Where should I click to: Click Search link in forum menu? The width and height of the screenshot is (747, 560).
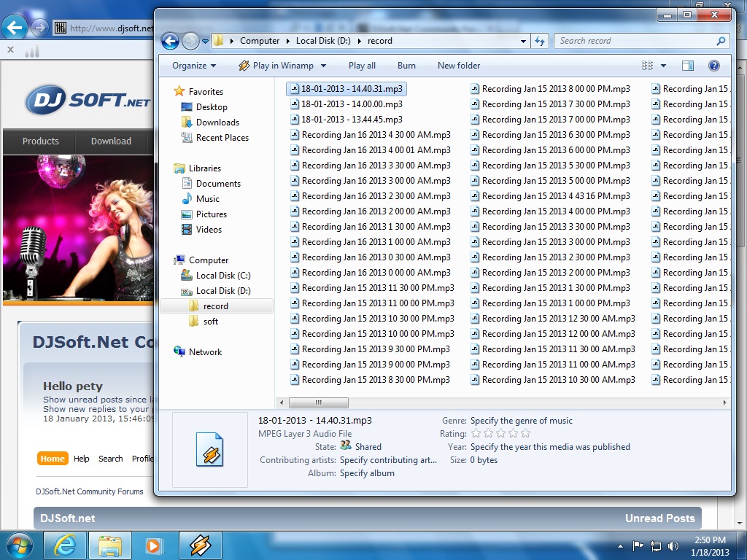pyautogui.click(x=111, y=459)
